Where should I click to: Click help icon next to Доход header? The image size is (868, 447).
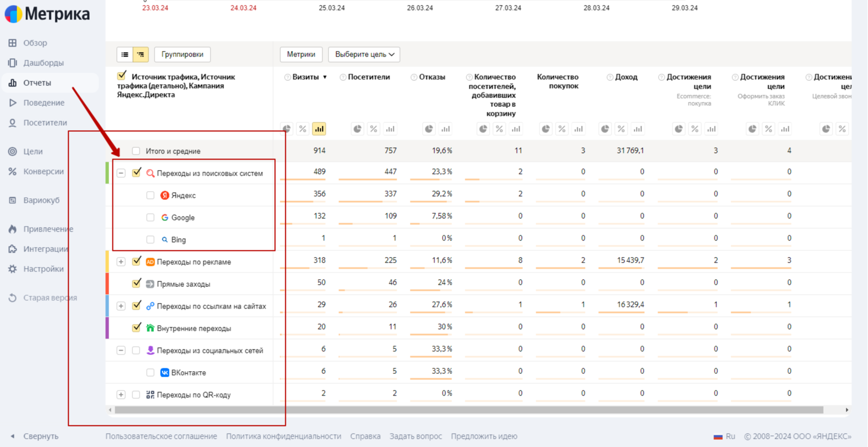click(610, 78)
